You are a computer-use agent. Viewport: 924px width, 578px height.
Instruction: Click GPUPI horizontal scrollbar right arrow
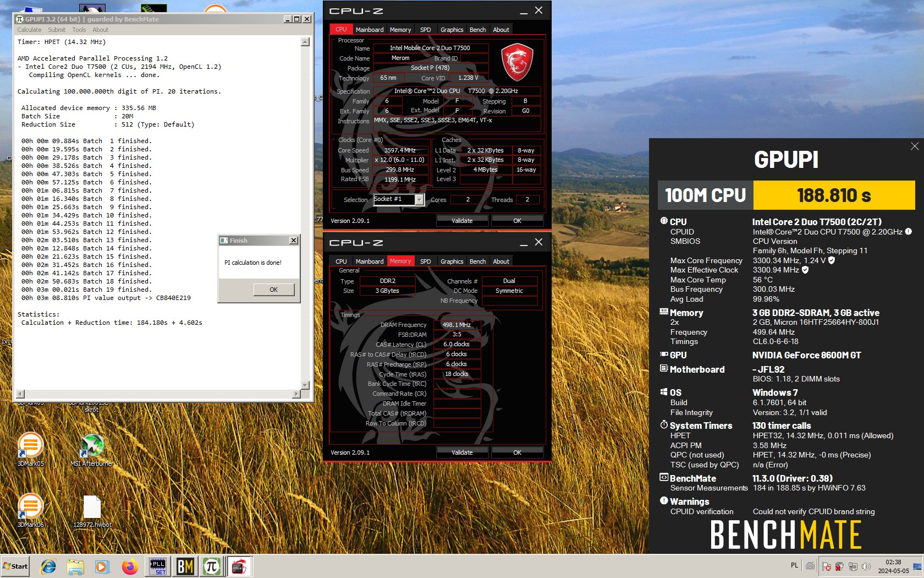tap(296, 394)
